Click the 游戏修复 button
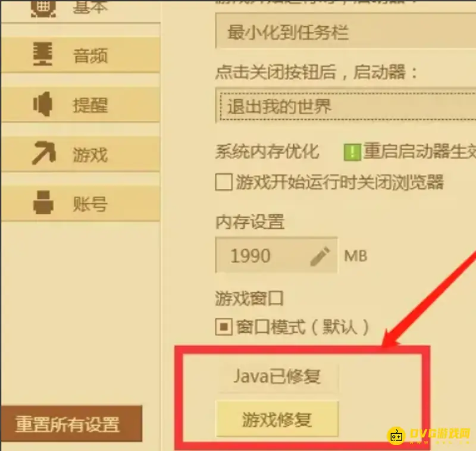Viewport: 476px width, 451px height. (277, 419)
